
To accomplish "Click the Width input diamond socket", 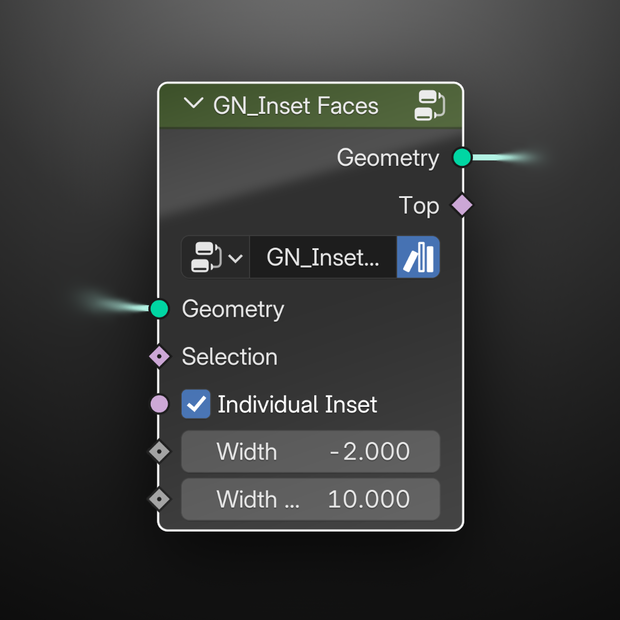I will click(x=159, y=451).
